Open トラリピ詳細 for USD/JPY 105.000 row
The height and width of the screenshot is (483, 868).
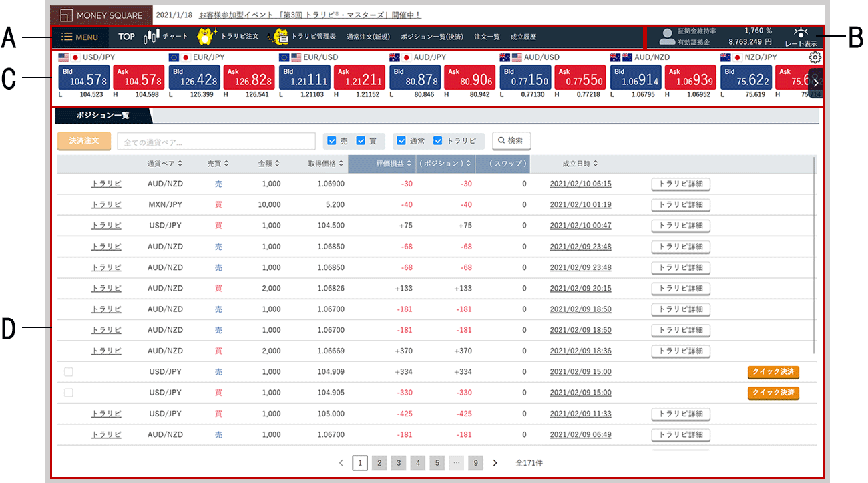pyautogui.click(x=680, y=414)
